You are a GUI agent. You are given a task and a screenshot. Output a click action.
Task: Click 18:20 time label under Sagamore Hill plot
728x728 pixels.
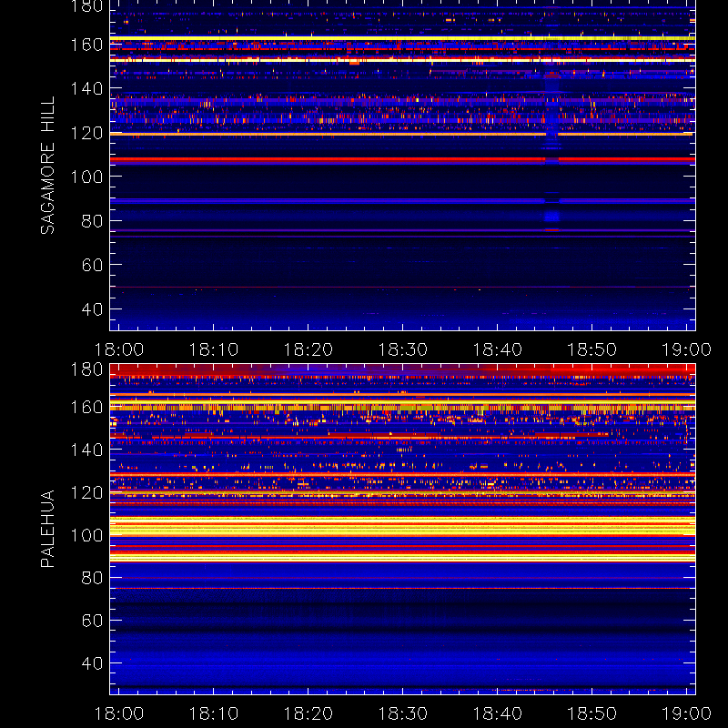tap(308, 349)
